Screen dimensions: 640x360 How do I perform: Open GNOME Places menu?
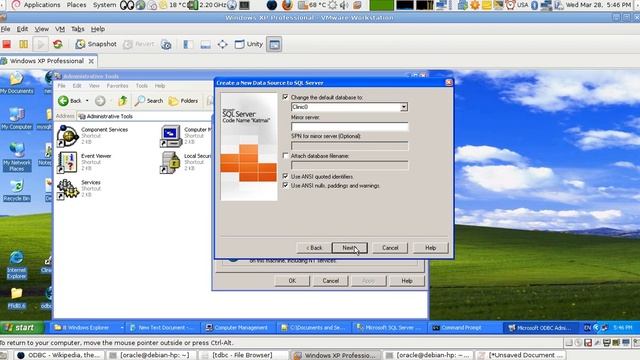click(x=76, y=5)
